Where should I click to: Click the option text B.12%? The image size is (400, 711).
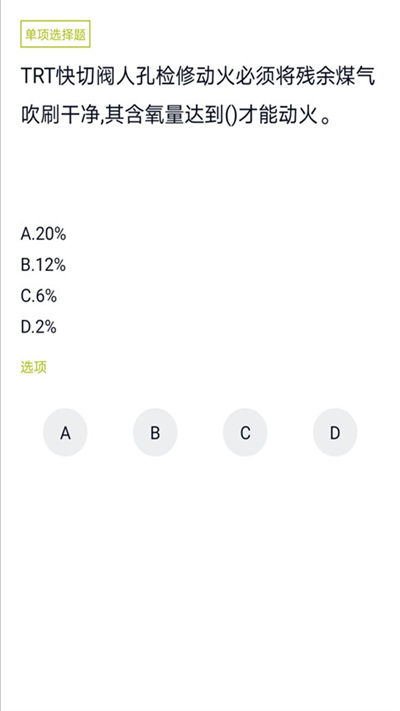pyautogui.click(x=43, y=265)
